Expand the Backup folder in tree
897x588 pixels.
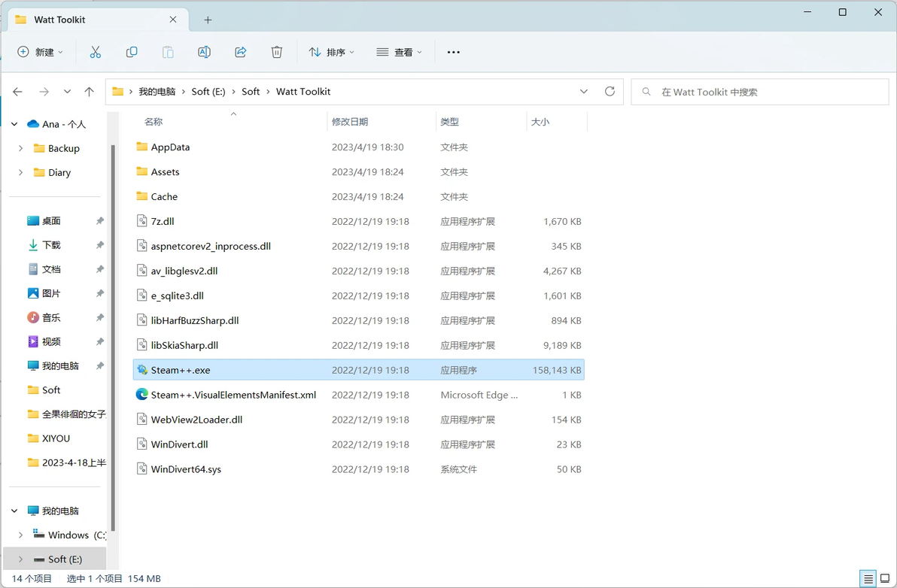pos(20,148)
